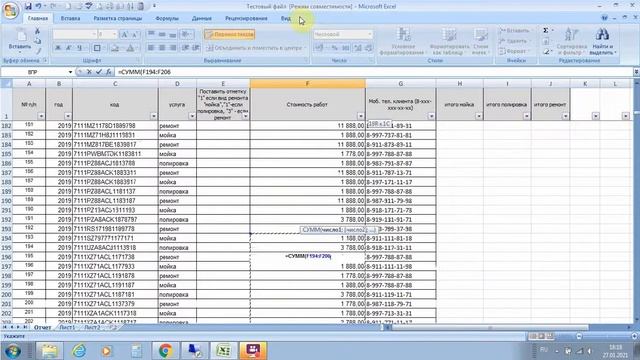The width and height of the screenshot is (640, 360).
Task: Increase indent in alignment group
Action: tap(196, 48)
